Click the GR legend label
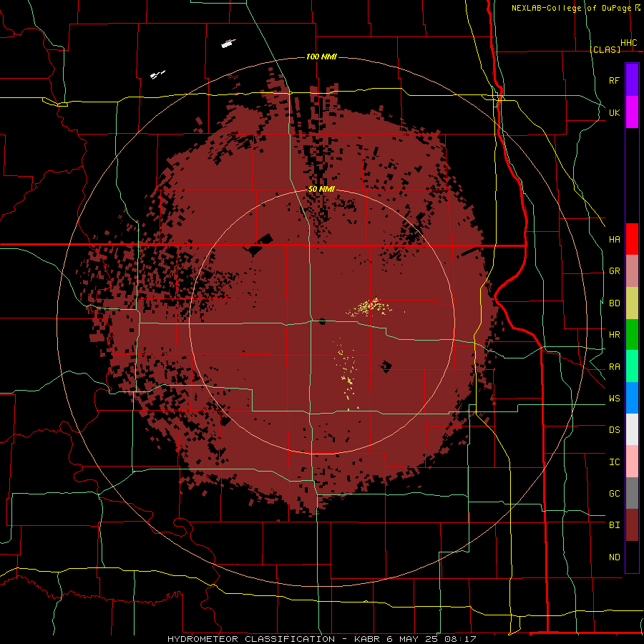 point(614,271)
